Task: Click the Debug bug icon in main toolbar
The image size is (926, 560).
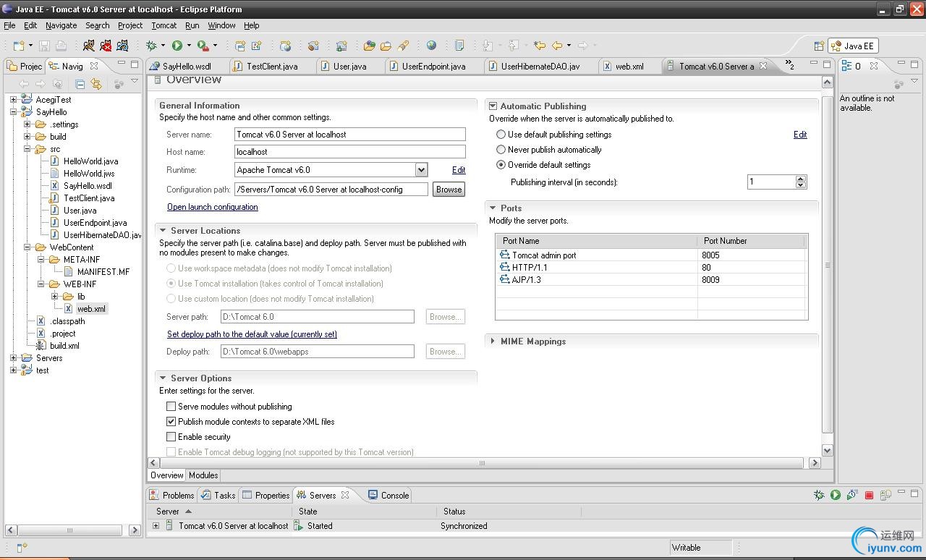Action: (x=151, y=46)
